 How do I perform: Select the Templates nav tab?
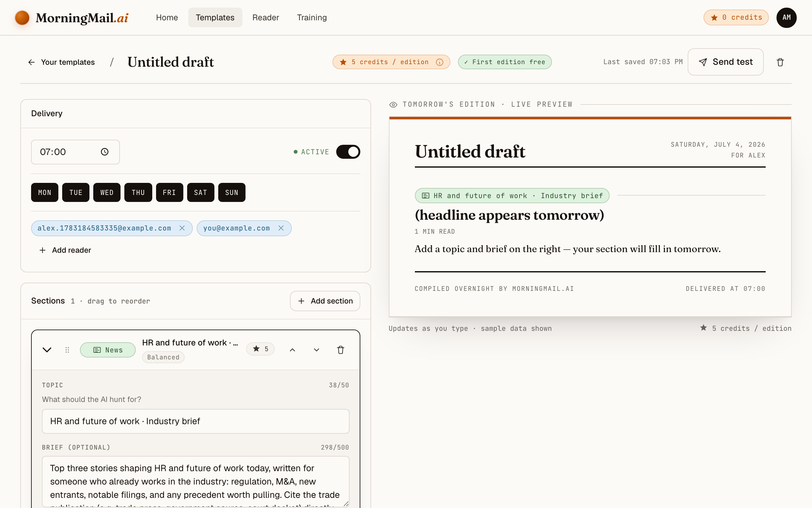point(215,17)
